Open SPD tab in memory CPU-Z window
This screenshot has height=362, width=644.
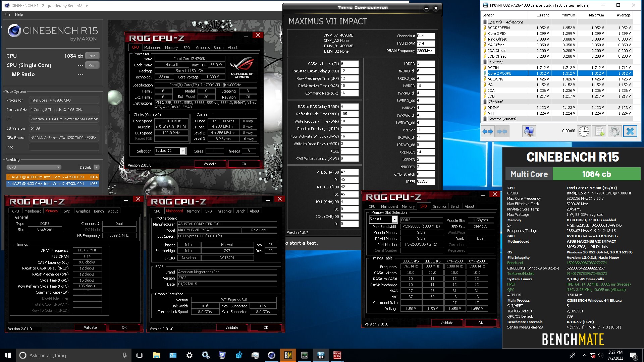coord(67,211)
